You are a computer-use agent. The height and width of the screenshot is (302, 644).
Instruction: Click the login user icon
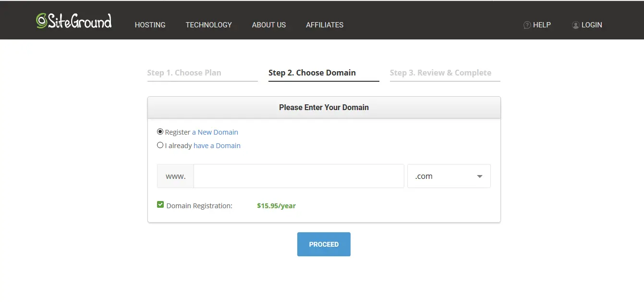tap(575, 25)
